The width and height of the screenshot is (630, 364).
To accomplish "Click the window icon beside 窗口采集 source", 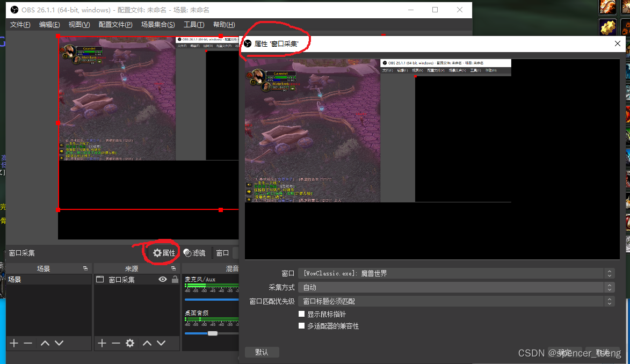I will pyautogui.click(x=100, y=279).
